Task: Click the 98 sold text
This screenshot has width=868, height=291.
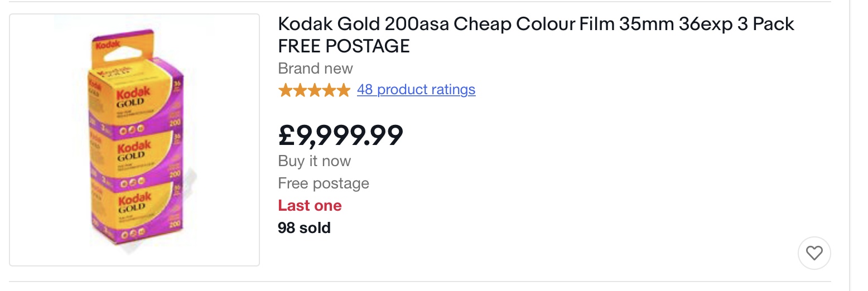Action: (304, 227)
